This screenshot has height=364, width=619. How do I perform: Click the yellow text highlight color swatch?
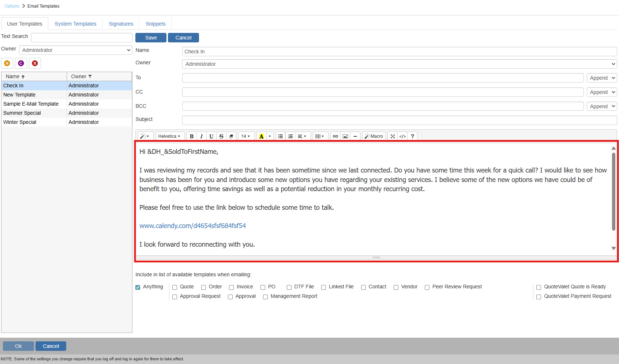(261, 136)
